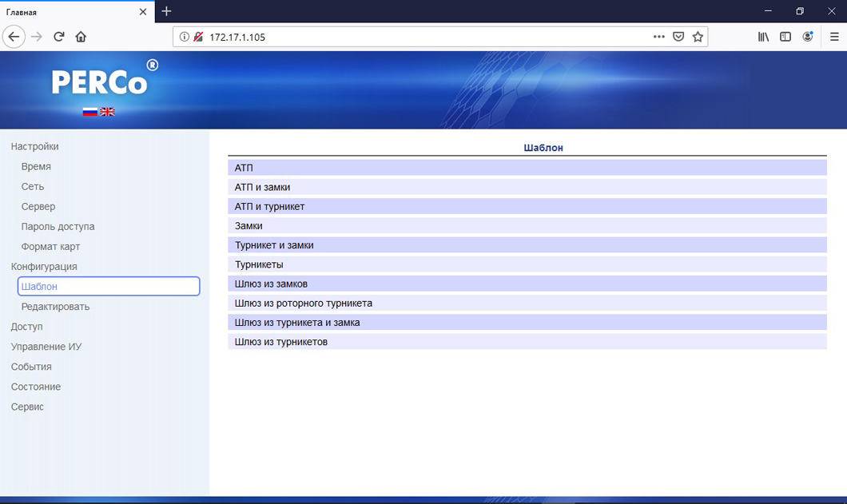The width and height of the screenshot is (847, 504).
Task: Expand the Настройки section in sidebar
Action: point(34,147)
